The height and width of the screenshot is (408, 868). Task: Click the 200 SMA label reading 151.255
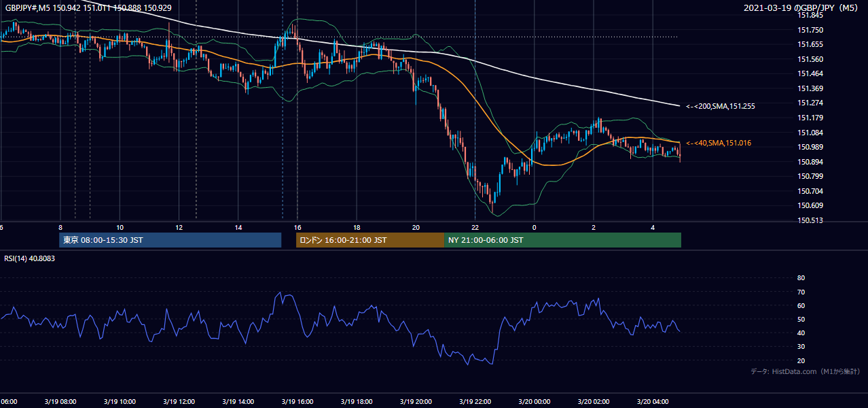tap(720, 106)
